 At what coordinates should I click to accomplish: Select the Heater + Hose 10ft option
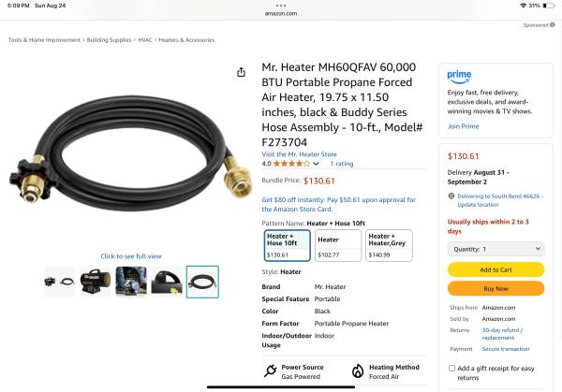(x=288, y=245)
